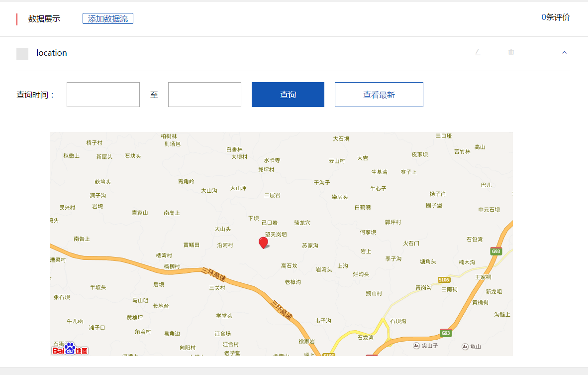The width and height of the screenshot is (588, 375).
Task: Click the Baidu map logo
Action: click(70, 350)
